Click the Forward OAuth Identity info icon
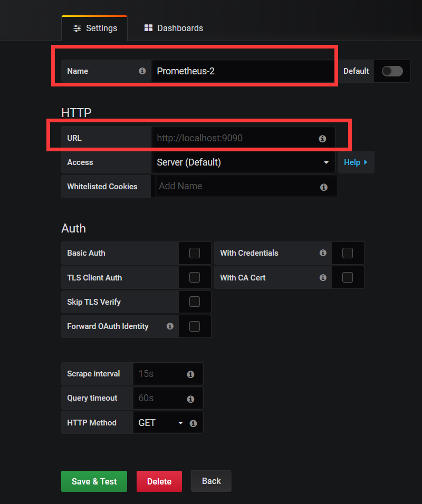This screenshot has width=422, height=504. (170, 326)
